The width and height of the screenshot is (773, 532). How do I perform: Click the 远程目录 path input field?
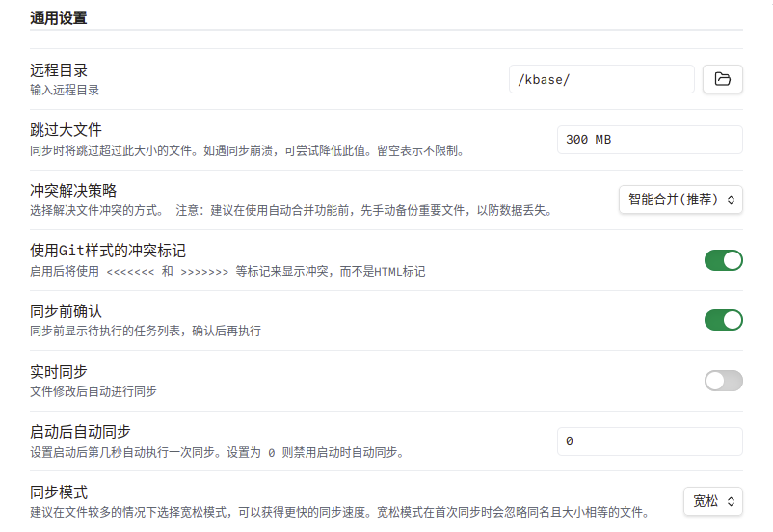point(601,79)
